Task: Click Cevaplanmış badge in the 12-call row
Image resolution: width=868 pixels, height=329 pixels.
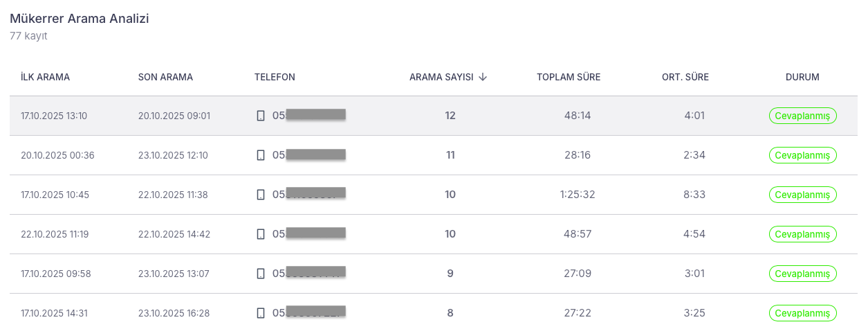Action: [802, 116]
